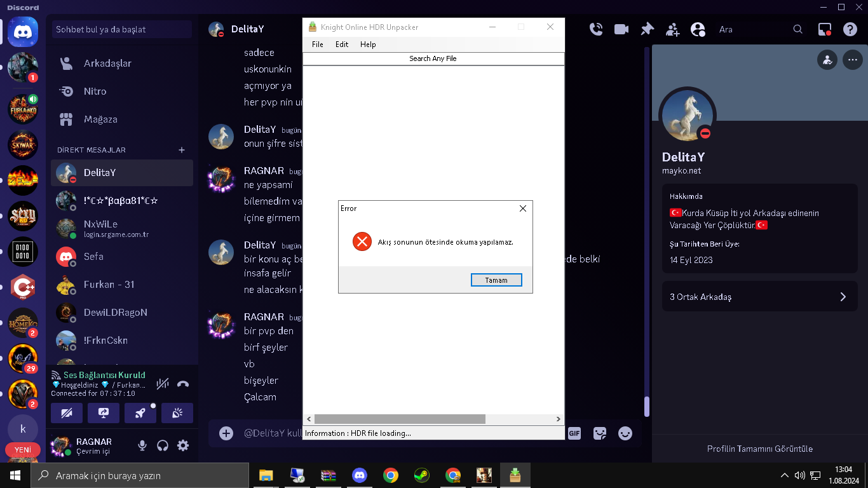Open Mağaza page
Viewport: 868px width, 488px height.
[x=122, y=119]
